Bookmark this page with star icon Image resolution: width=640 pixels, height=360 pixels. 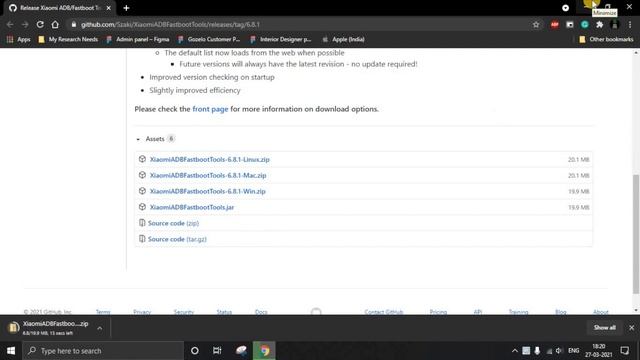[536, 24]
